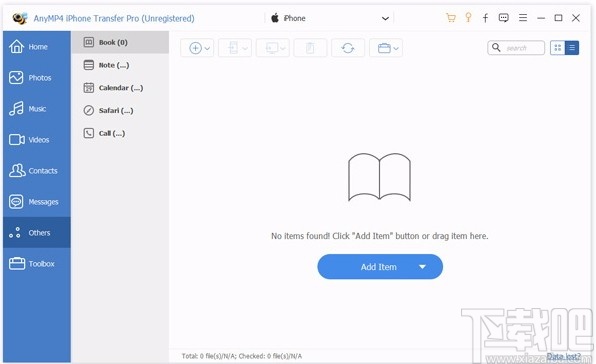596x364 pixels.
Task: Click the add plus toolbar icon
Action: click(197, 48)
